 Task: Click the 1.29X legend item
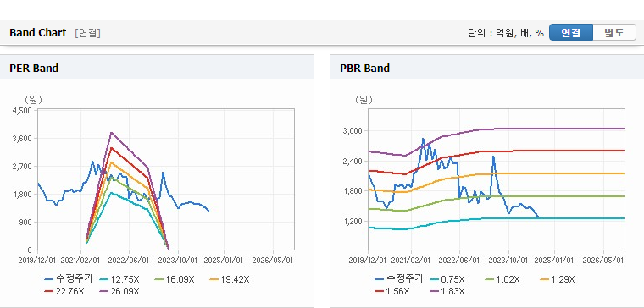(557, 279)
